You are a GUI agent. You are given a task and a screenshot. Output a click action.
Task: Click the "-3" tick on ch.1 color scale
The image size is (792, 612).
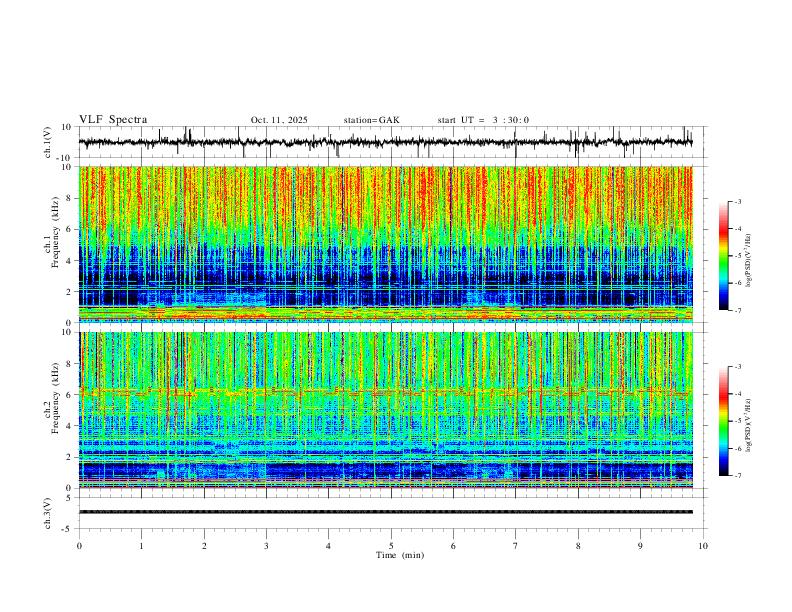(x=738, y=201)
